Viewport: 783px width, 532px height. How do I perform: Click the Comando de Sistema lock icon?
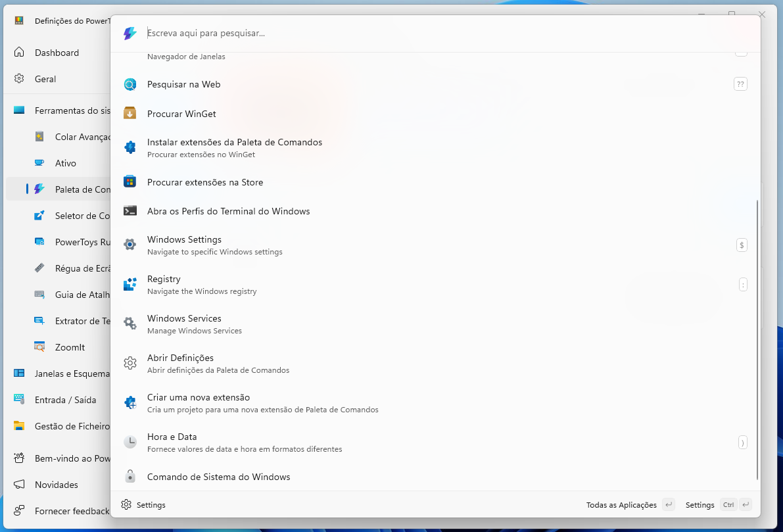[x=130, y=476]
